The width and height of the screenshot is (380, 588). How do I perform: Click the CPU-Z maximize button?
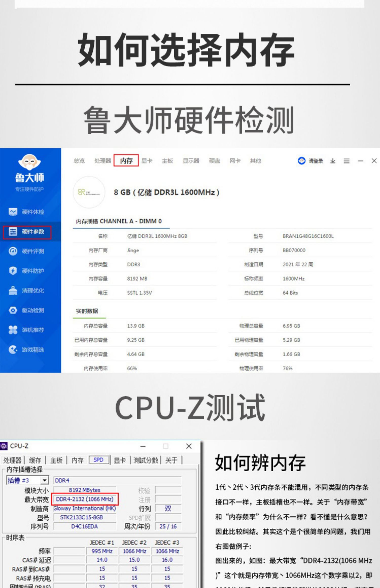point(165,446)
